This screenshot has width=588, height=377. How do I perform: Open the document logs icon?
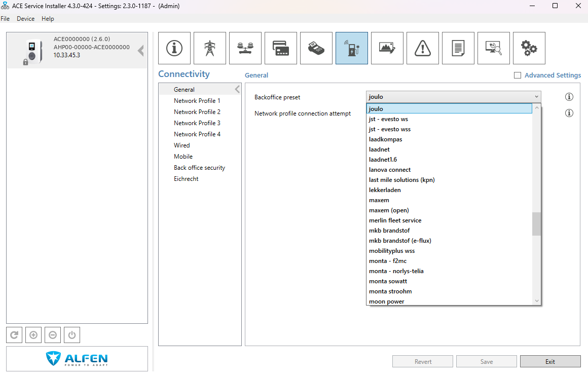pos(458,48)
